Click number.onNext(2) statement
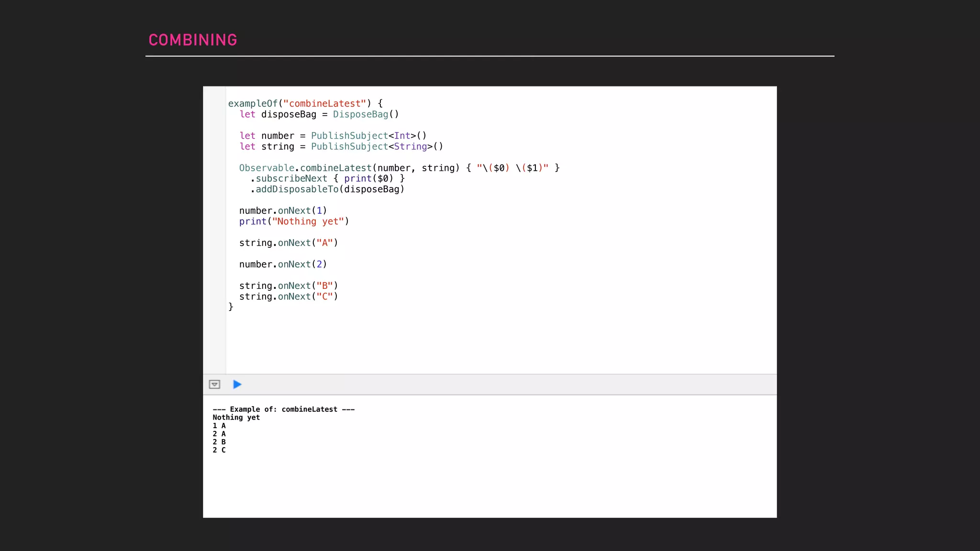The height and width of the screenshot is (551, 980). click(283, 264)
